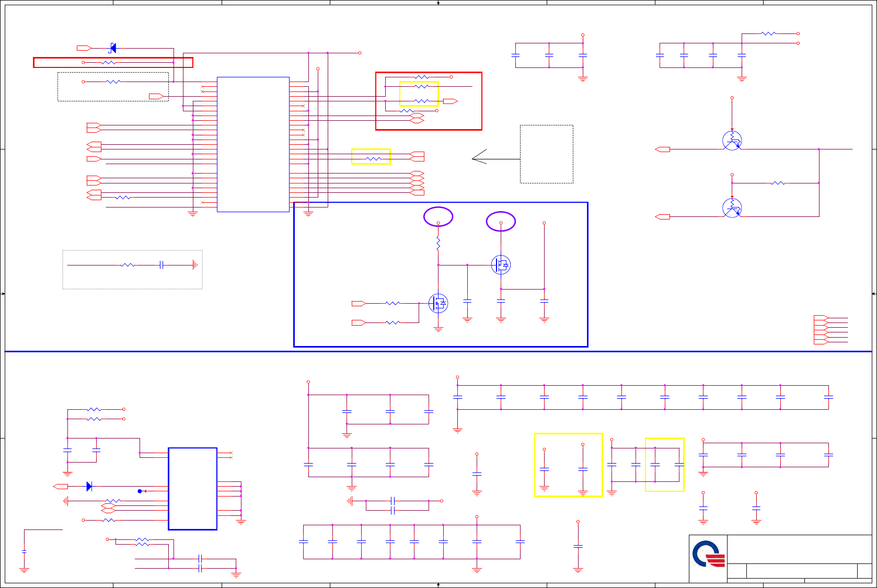Select the upper digital transistor symbol
The height and width of the screenshot is (588, 877).
coord(732,140)
